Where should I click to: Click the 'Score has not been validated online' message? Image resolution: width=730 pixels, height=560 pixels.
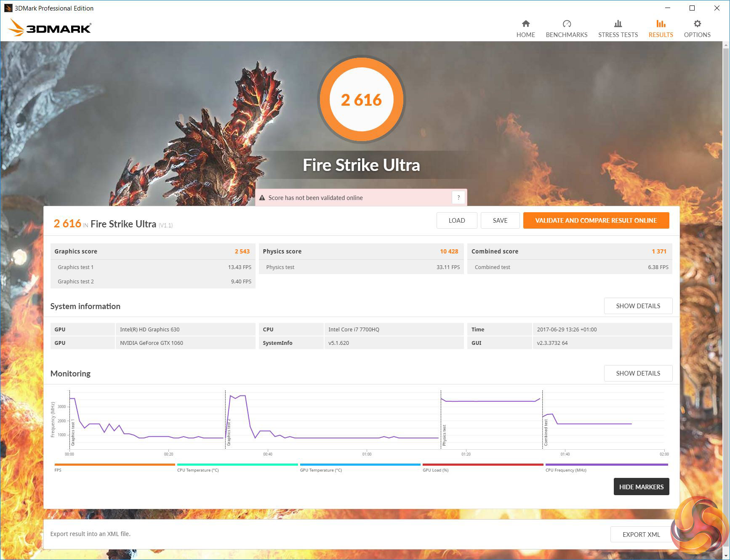click(316, 198)
